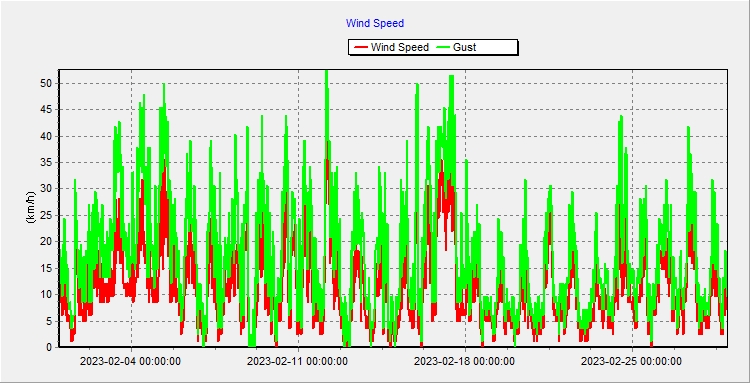Click the gust peak just before Feb 25

(621, 117)
